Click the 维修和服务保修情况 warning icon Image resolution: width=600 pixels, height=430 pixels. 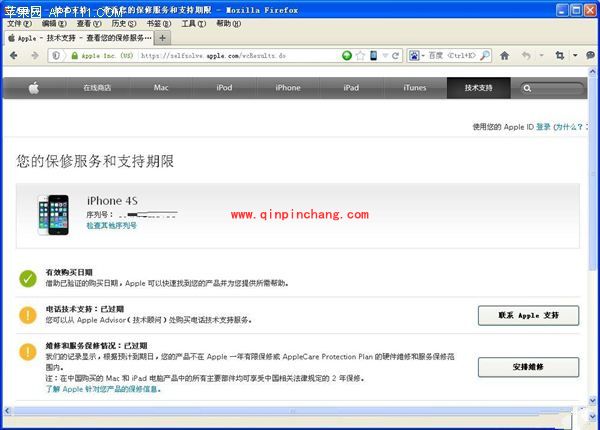coord(28,352)
